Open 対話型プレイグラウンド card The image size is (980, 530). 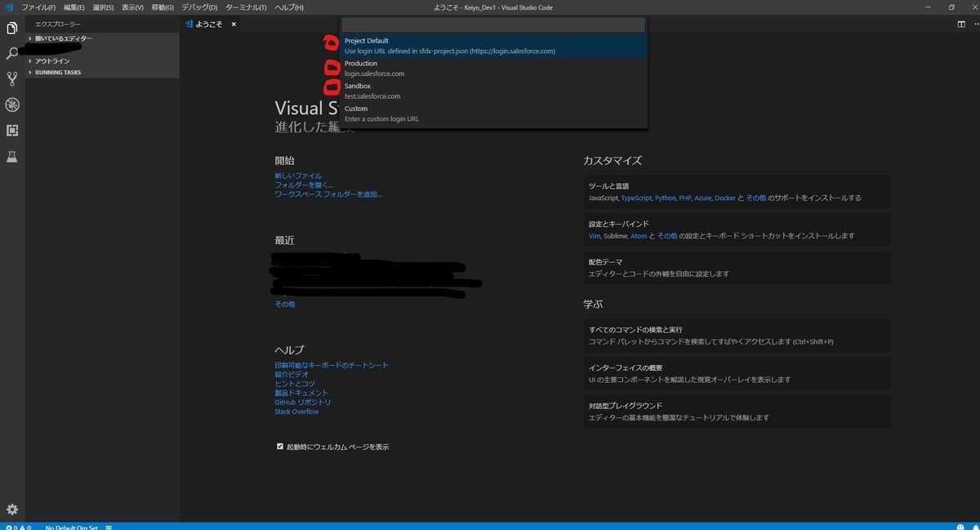(x=737, y=411)
